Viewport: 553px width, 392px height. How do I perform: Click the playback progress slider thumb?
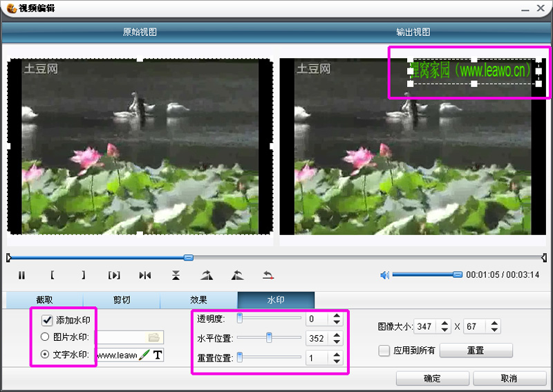click(x=189, y=258)
